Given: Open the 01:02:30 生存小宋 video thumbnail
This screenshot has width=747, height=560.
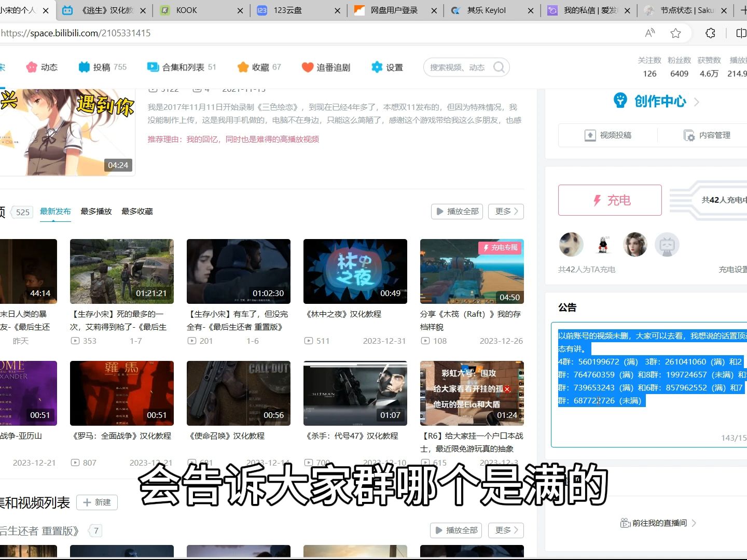Looking at the screenshot, I should (x=239, y=271).
